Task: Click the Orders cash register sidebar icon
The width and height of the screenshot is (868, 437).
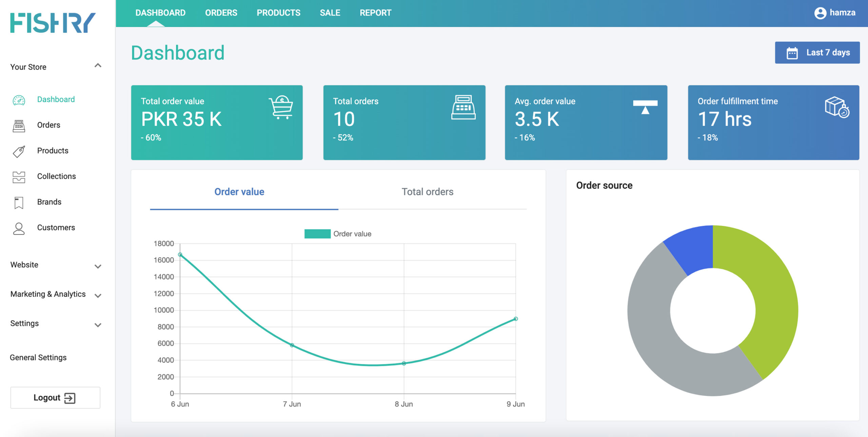Action: (x=19, y=126)
